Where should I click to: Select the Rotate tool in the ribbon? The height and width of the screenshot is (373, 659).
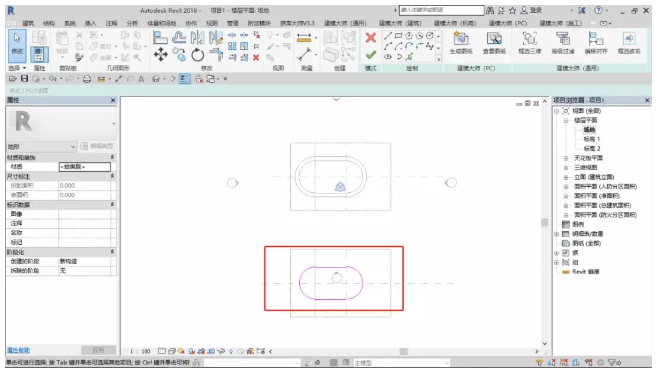pos(198,55)
